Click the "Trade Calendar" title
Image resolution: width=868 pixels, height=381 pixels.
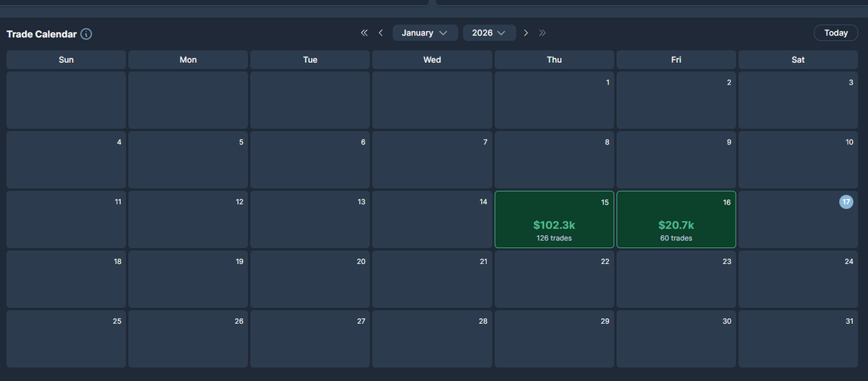[42, 34]
